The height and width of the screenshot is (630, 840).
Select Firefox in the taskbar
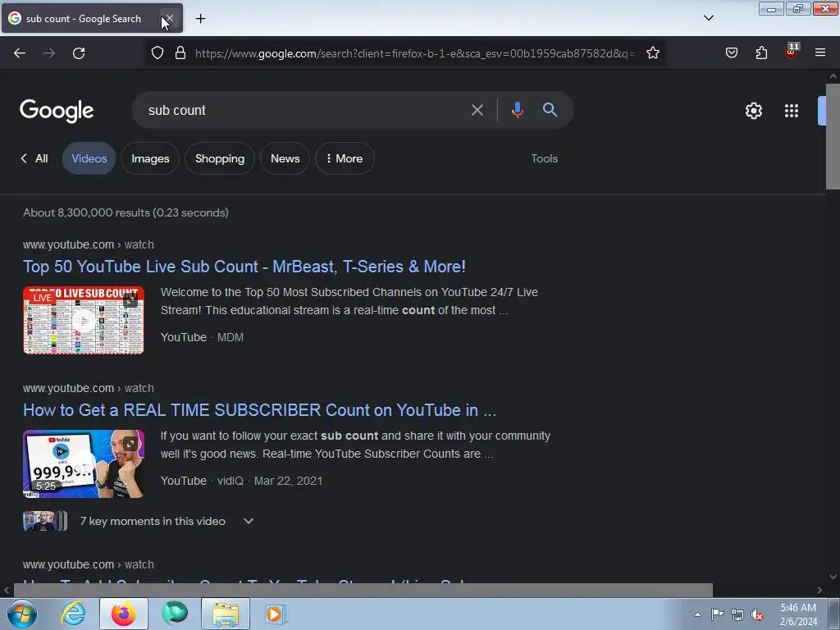click(124, 614)
